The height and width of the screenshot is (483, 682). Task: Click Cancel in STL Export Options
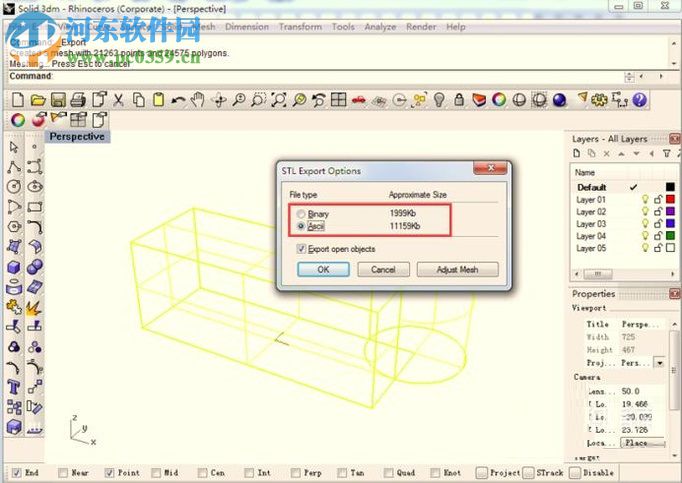pyautogui.click(x=383, y=269)
